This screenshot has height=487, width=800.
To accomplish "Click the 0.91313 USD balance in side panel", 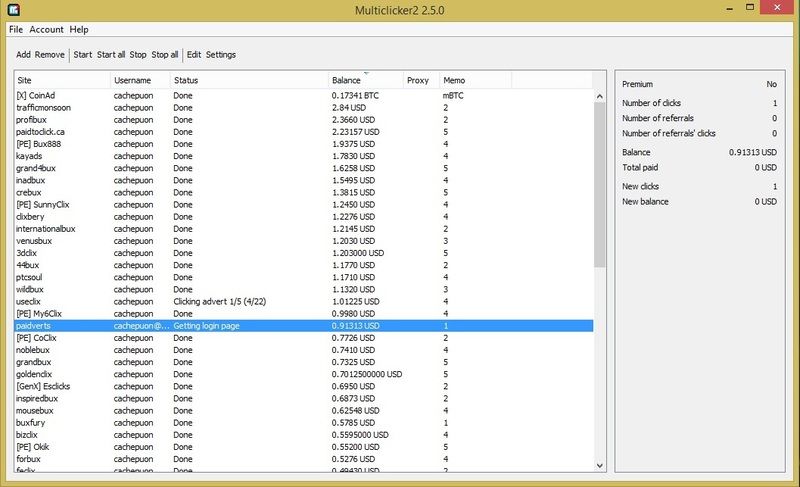I will point(753,152).
